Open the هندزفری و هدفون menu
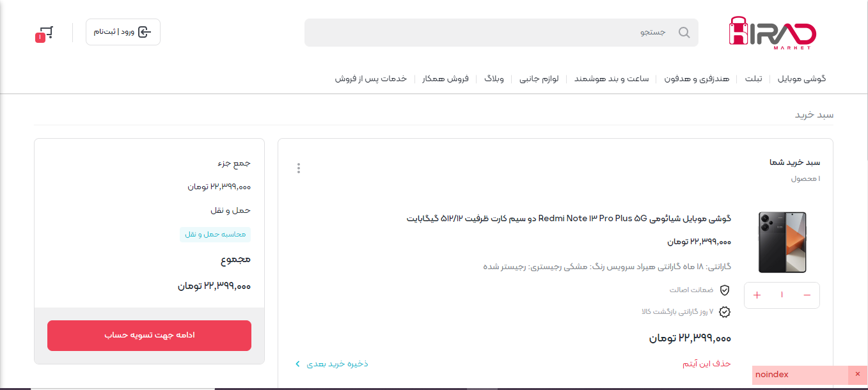This screenshot has width=868, height=390. pos(697,79)
